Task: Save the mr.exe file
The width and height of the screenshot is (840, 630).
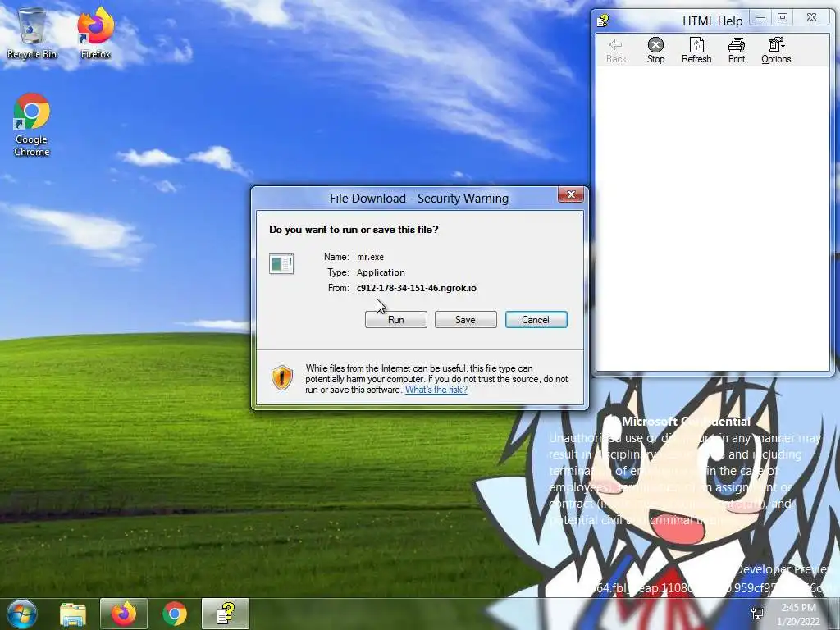Action: pos(466,320)
